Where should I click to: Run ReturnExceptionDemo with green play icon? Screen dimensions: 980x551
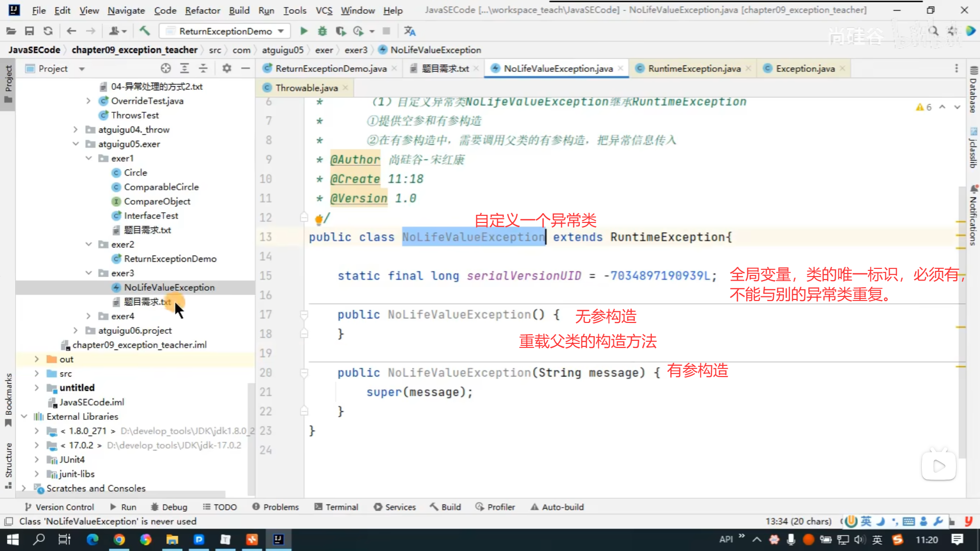coord(304,31)
